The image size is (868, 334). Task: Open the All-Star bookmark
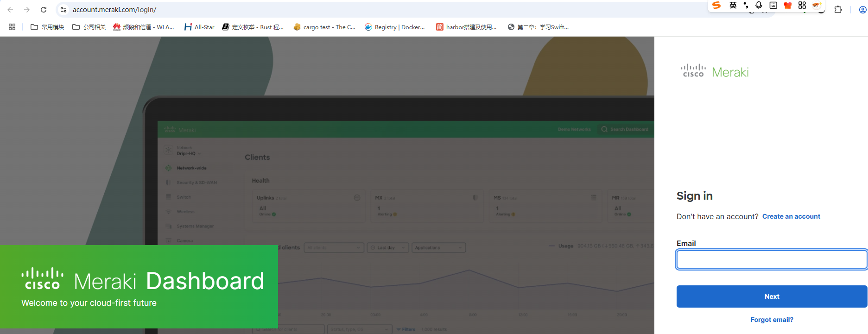pos(199,27)
